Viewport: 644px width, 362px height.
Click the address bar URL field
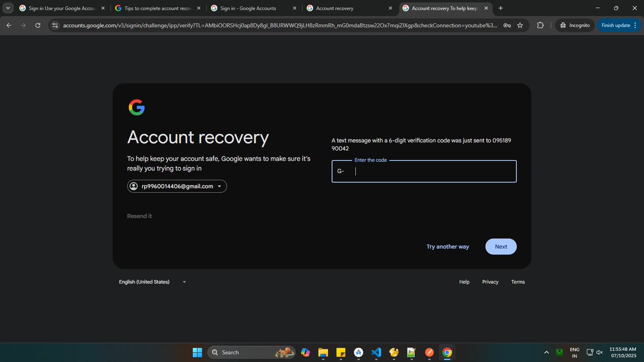[279, 25]
